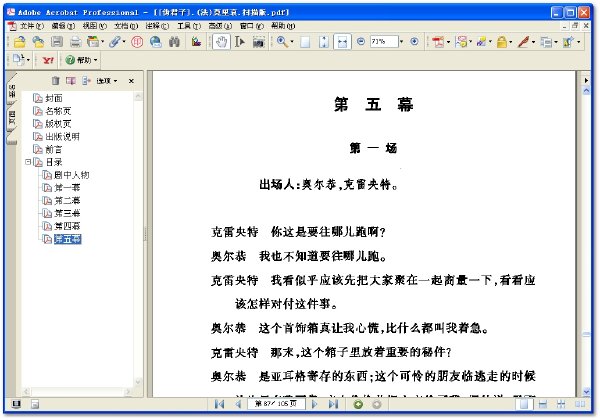Delete bookmark using the trash icon
Screen dimensions: 600x420
[x=55, y=81]
